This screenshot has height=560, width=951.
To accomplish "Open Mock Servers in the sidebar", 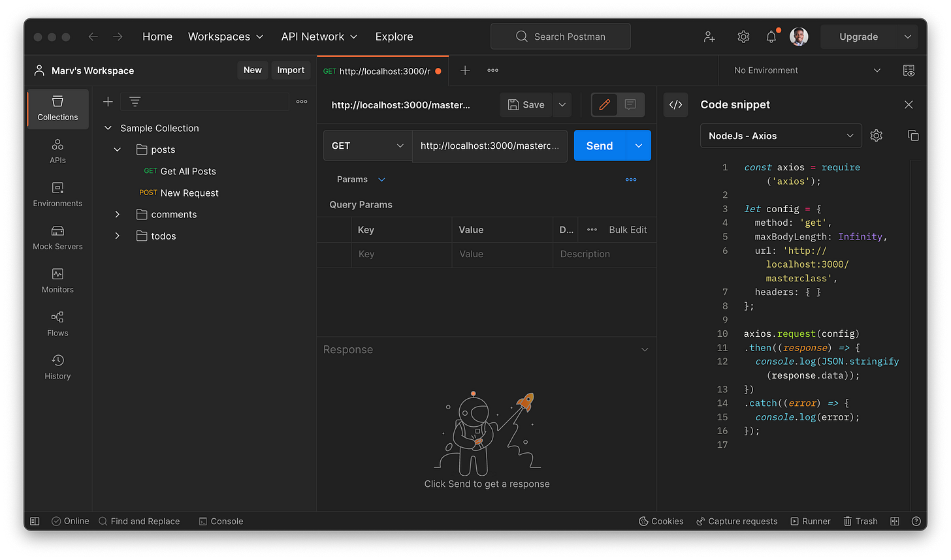I will pyautogui.click(x=57, y=238).
